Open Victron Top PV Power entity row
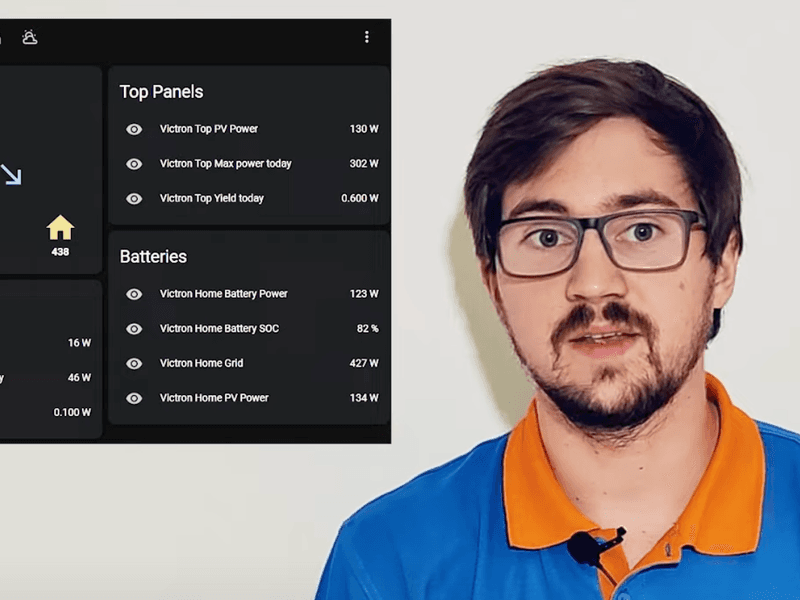Image resolution: width=800 pixels, height=600 pixels. [x=249, y=129]
